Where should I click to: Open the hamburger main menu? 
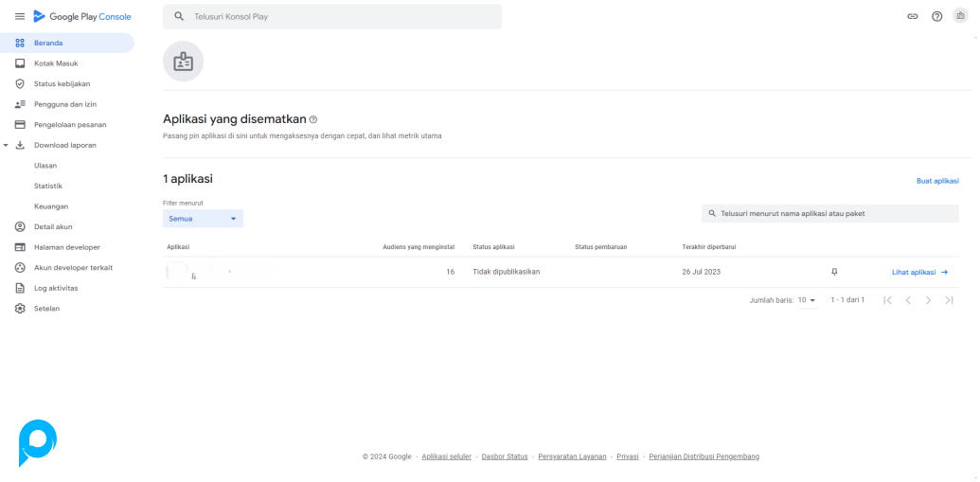click(x=19, y=16)
